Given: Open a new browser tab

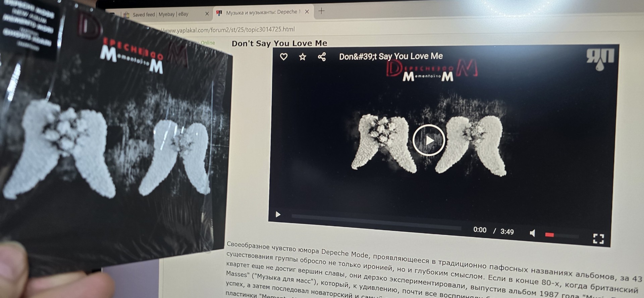Looking at the screenshot, I should pyautogui.click(x=321, y=11).
